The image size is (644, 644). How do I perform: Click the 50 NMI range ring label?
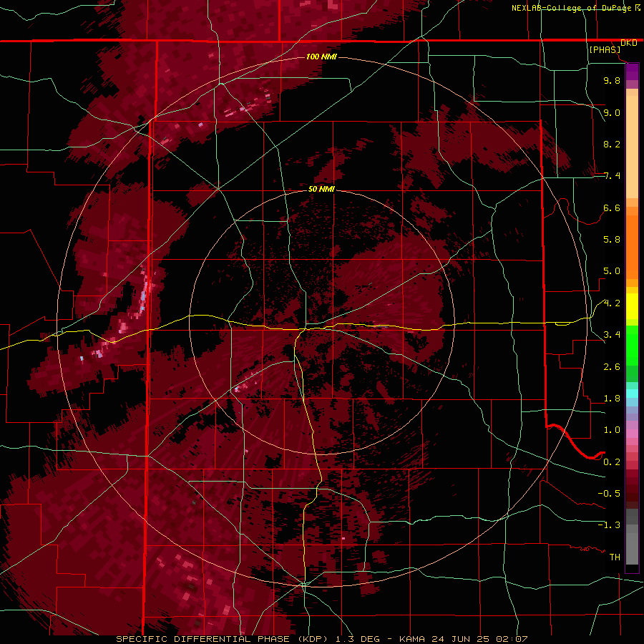point(321,189)
